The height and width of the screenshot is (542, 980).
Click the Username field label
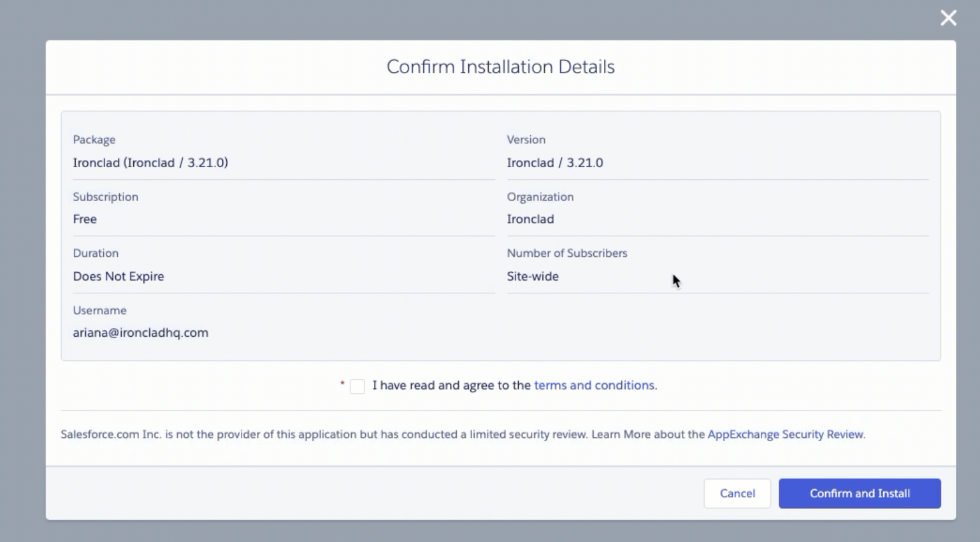99,311
